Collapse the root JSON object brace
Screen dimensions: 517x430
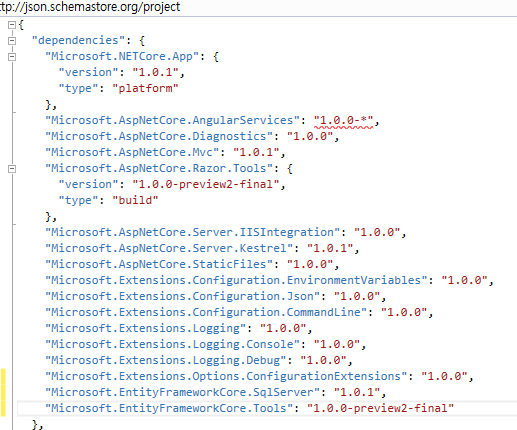12,25
